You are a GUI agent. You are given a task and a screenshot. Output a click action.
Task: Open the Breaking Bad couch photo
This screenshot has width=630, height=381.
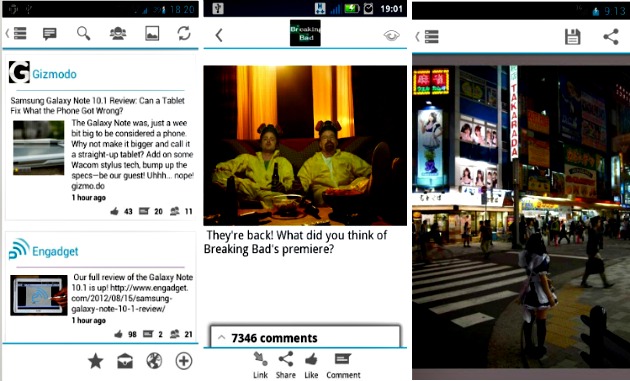click(x=305, y=145)
